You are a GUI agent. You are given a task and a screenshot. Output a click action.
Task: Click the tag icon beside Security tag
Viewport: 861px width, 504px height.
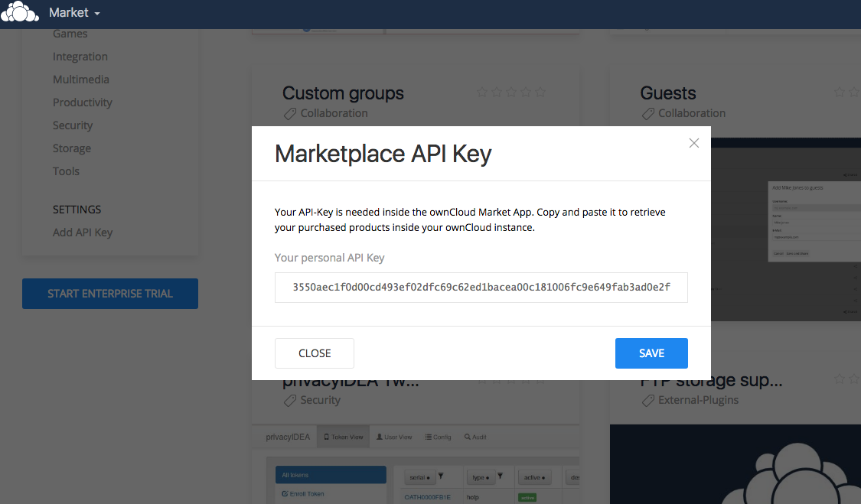[289, 402]
